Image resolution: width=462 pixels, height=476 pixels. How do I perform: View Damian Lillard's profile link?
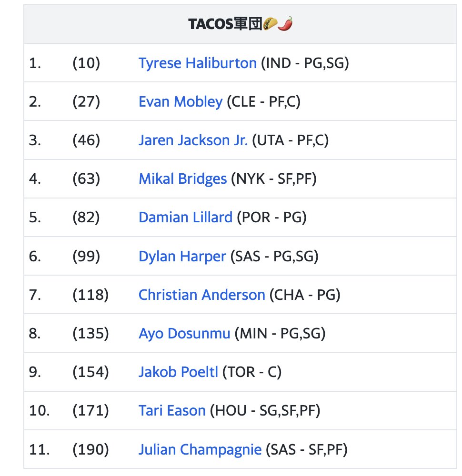pos(185,218)
